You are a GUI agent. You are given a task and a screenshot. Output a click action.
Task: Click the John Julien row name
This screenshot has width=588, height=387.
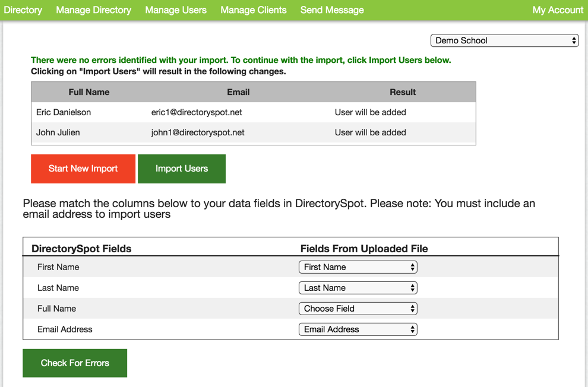tap(58, 132)
